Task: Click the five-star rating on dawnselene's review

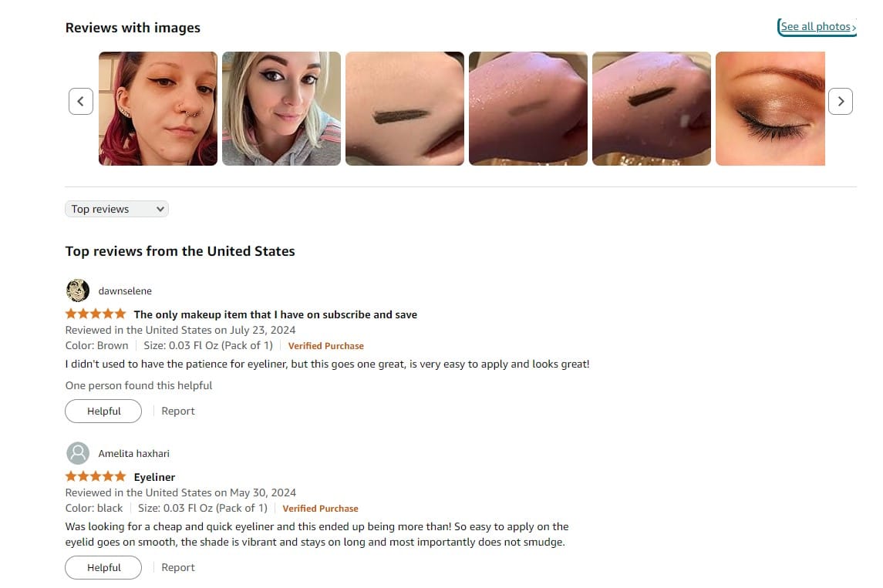Action: pos(95,314)
